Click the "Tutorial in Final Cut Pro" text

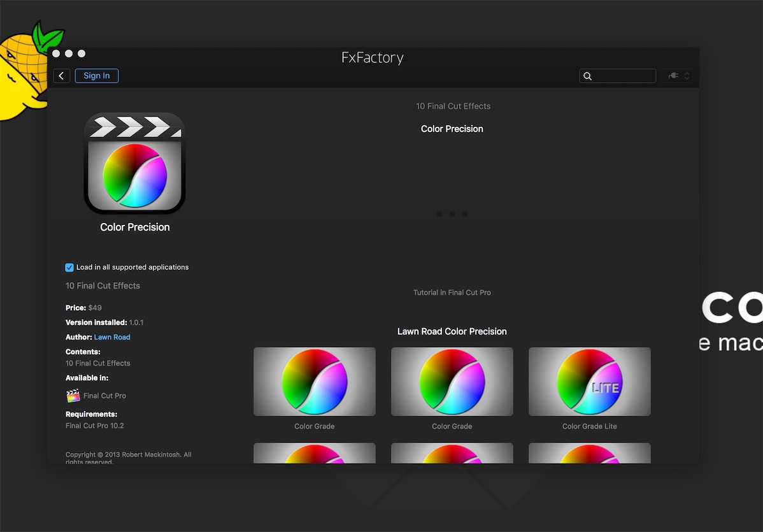pos(452,292)
